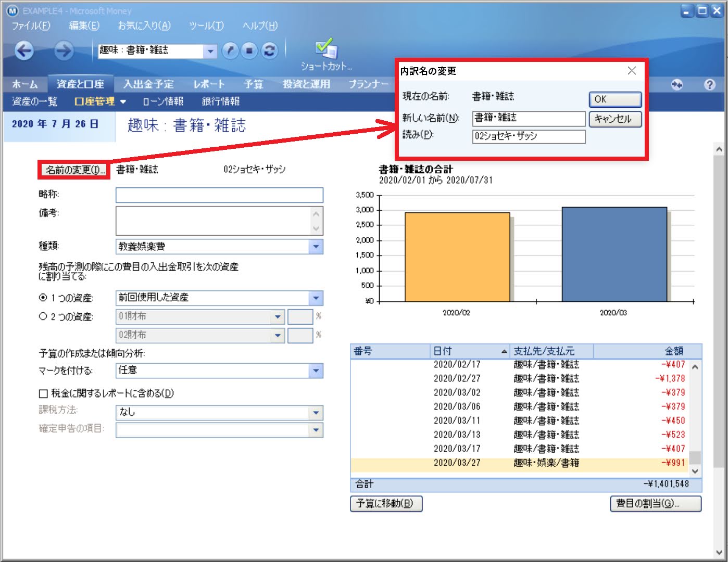Sort by 支払先/支払元 column header
Viewport: 728px width, 562px height.
coord(552,351)
